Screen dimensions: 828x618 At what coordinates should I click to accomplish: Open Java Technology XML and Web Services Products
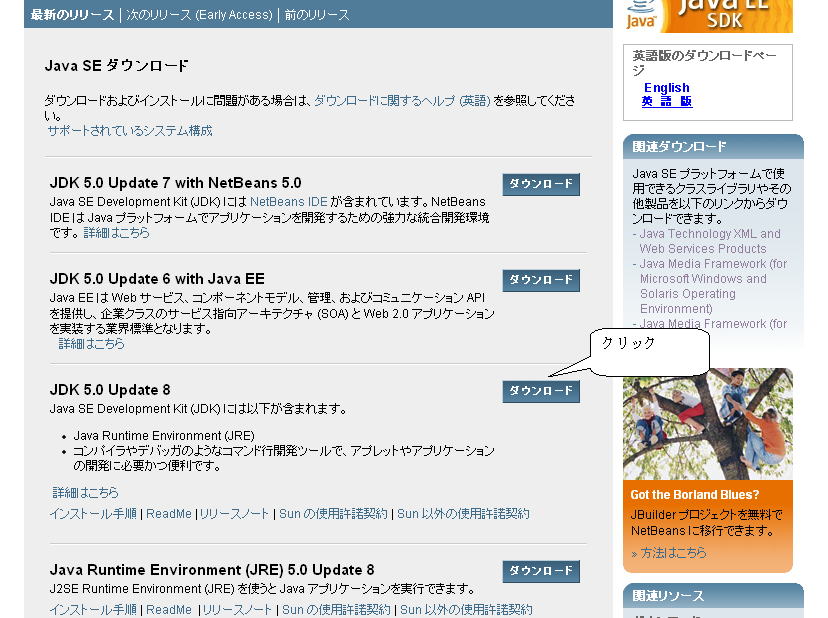[710, 241]
